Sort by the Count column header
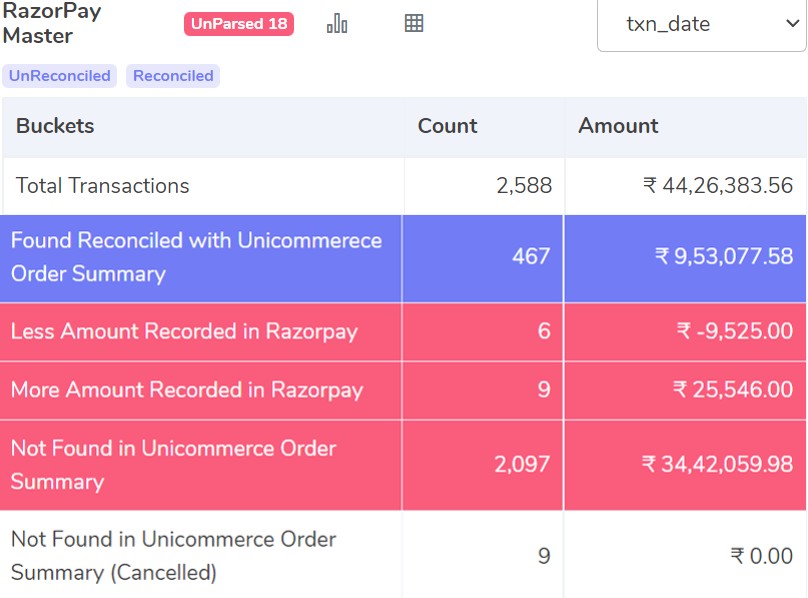Viewport: 808px width, 598px height. (x=447, y=126)
